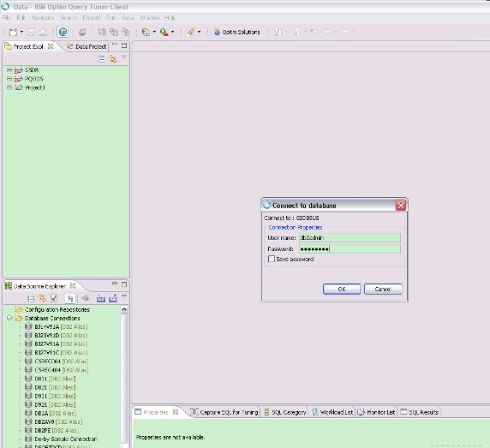Click the External Tools run icon

pos(164,32)
